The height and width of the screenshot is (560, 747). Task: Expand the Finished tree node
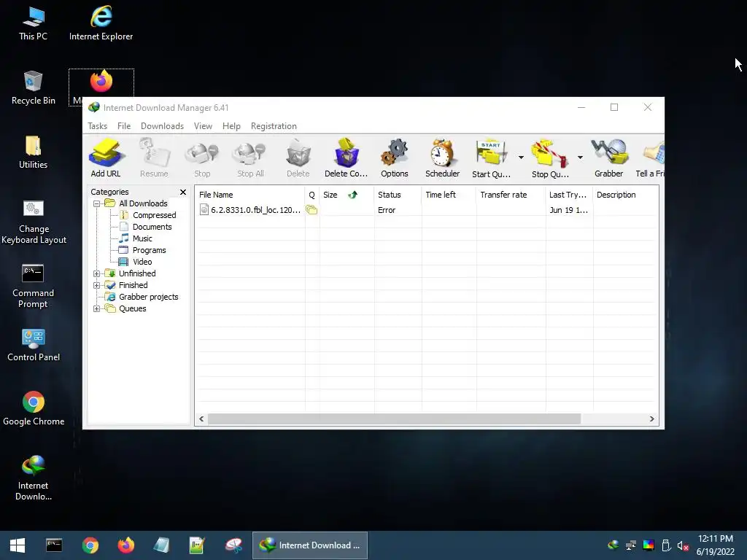(x=97, y=285)
